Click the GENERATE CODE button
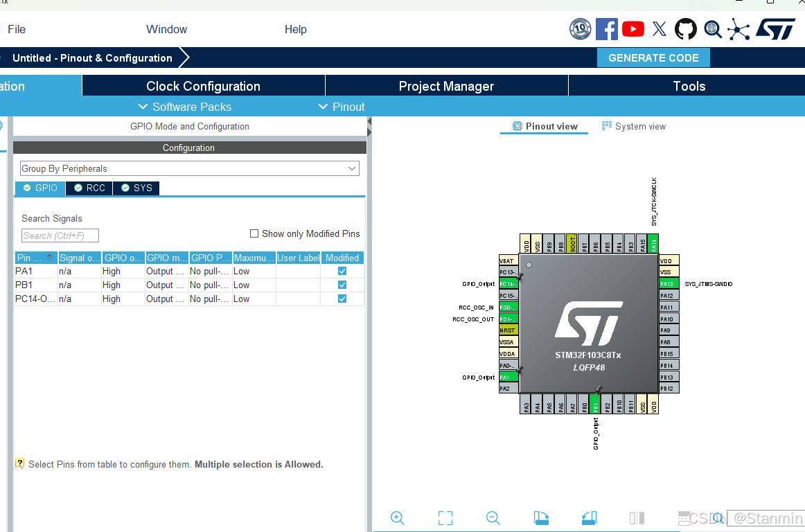The width and height of the screenshot is (805, 532). pos(653,58)
